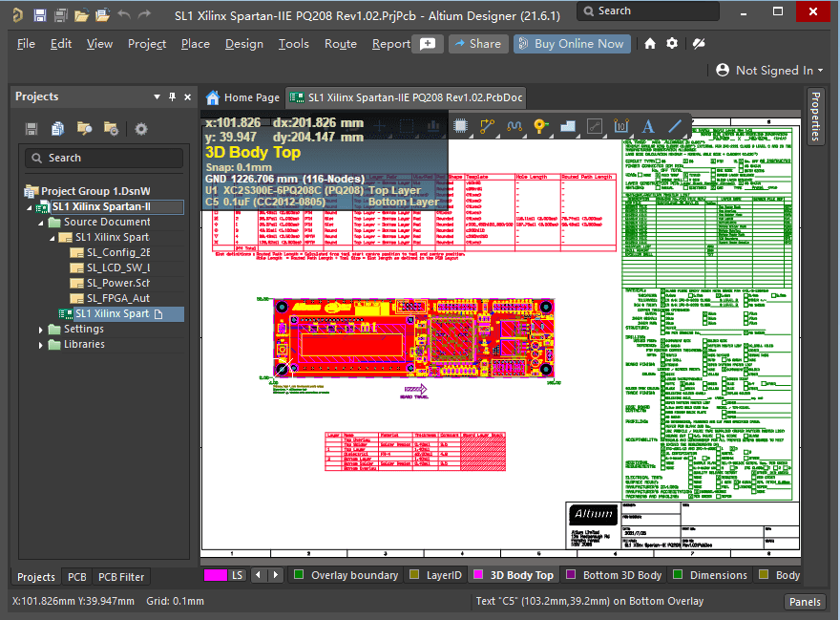Screen dimensions: 840x620
Task: Open the Design menu
Action: (x=244, y=43)
